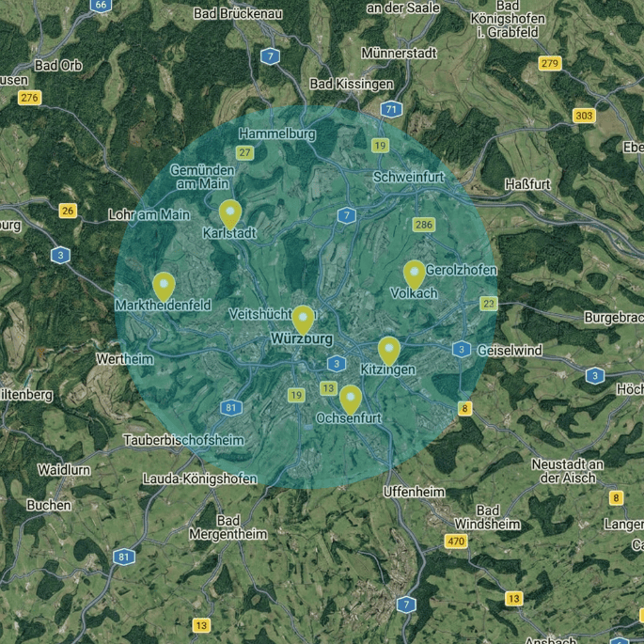
Task: Click the yellow 276 road sign
Action: tap(29, 98)
